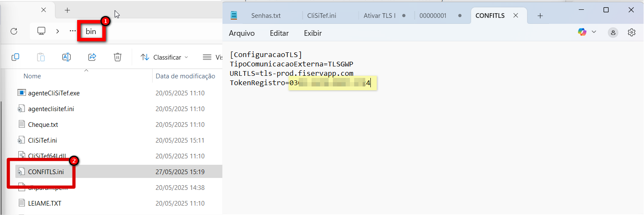The width and height of the screenshot is (644, 215).
Task: Add a new Notepad tab
Action: point(540,16)
